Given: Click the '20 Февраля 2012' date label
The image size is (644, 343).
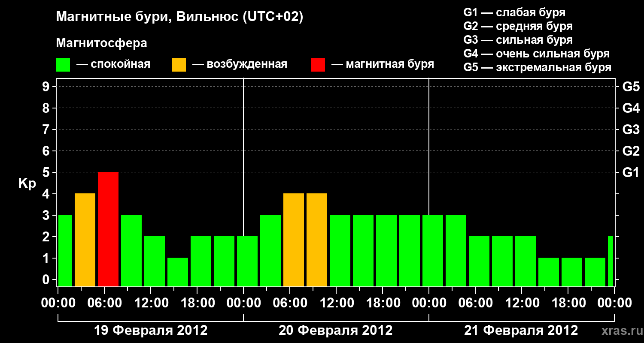Looking at the screenshot, I should 336,331.
